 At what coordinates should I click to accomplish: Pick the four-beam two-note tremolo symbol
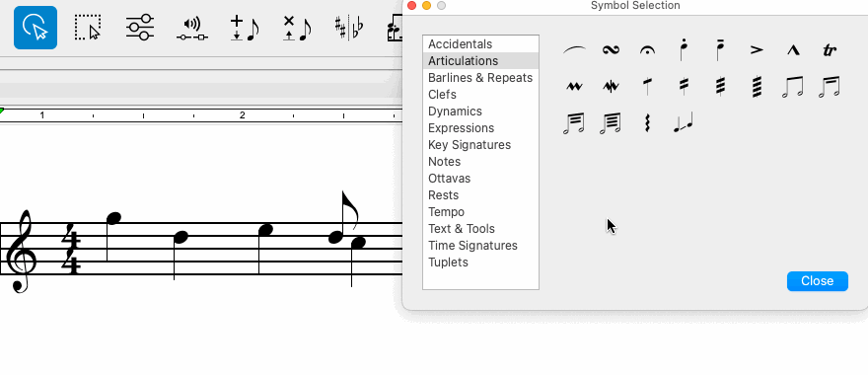point(611,123)
